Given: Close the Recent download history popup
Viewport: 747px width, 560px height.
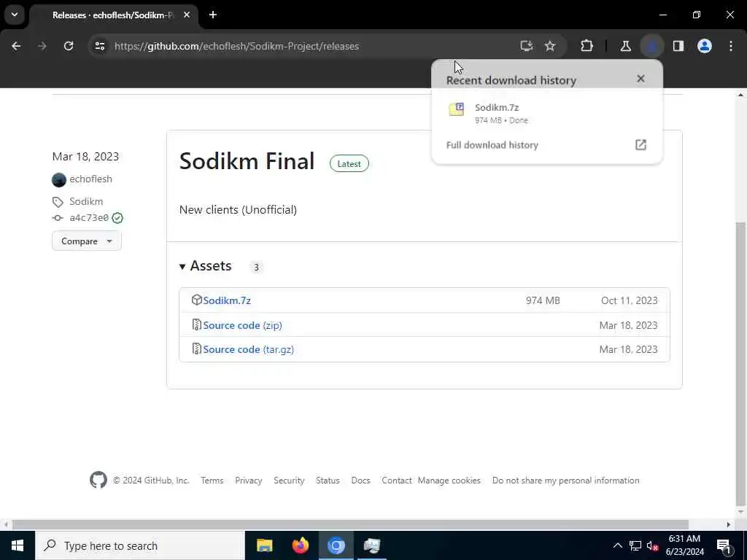Looking at the screenshot, I should pyautogui.click(x=640, y=79).
